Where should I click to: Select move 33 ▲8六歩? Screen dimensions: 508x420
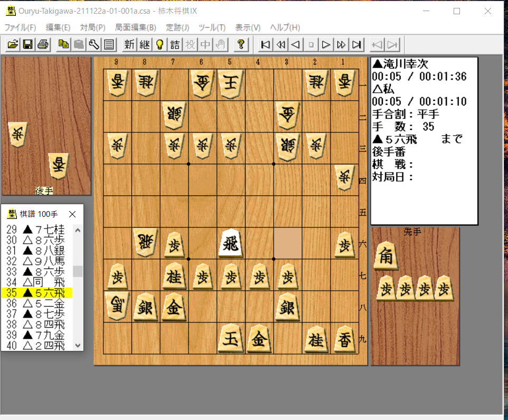pyautogui.click(x=37, y=272)
